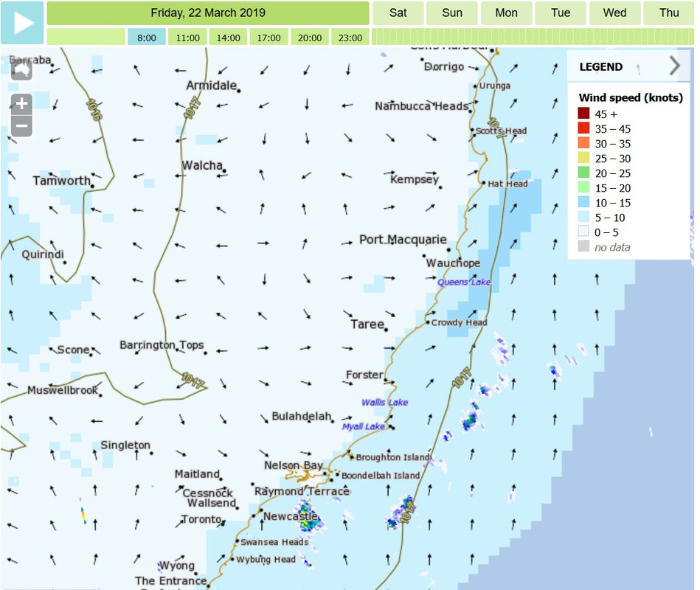Screen dimensions: 700x590
Task: Click the Broughton Island map label
Action: point(393,457)
